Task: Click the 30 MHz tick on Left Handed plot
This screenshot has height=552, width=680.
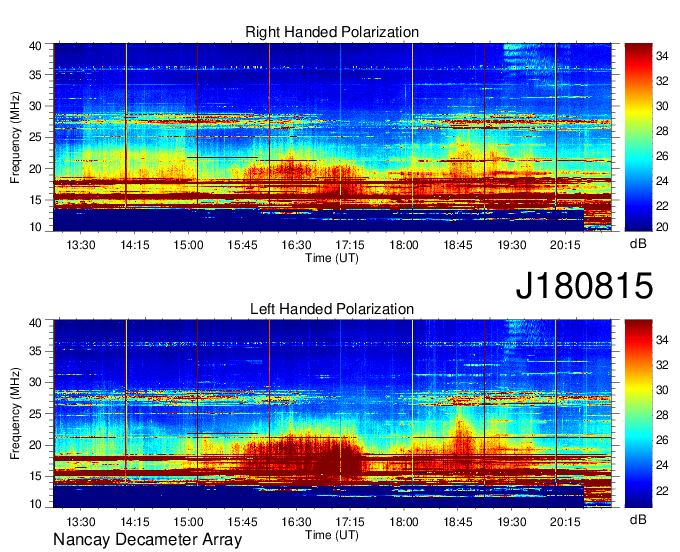Action: [36, 382]
